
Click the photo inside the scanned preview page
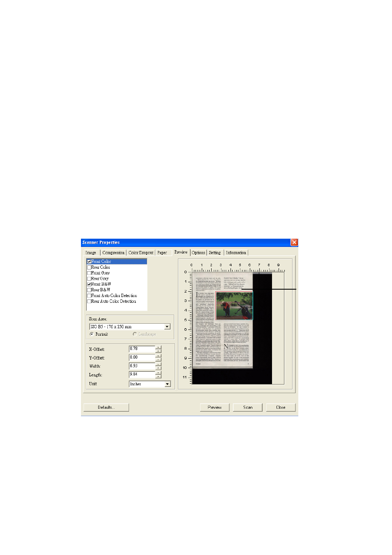pos(234,306)
